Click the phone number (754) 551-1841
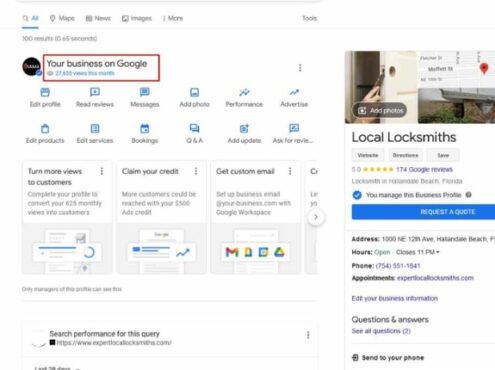Viewport: 495px width, 370px height. click(398, 266)
